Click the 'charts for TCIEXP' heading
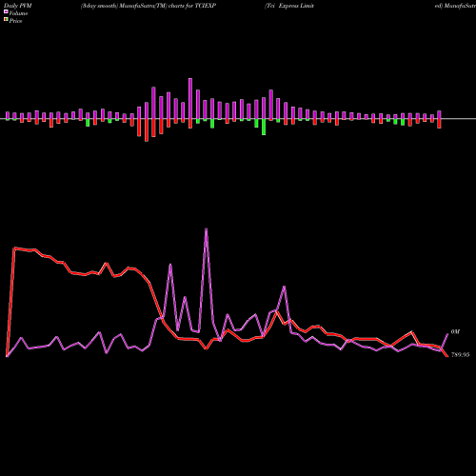This screenshot has width=476, height=476. point(192,6)
